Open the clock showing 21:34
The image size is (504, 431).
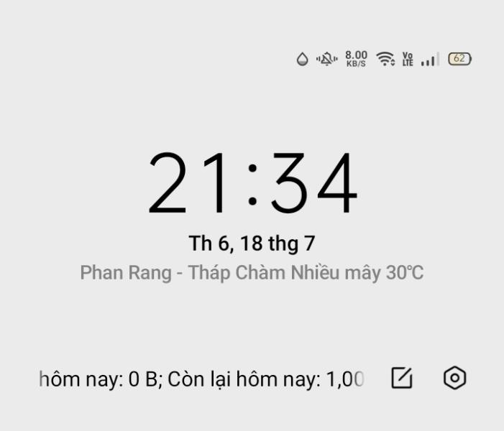tap(252, 182)
